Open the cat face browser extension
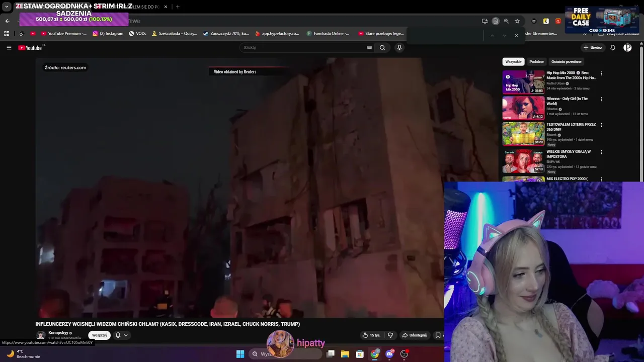The height and width of the screenshot is (362, 644). (x=534, y=21)
